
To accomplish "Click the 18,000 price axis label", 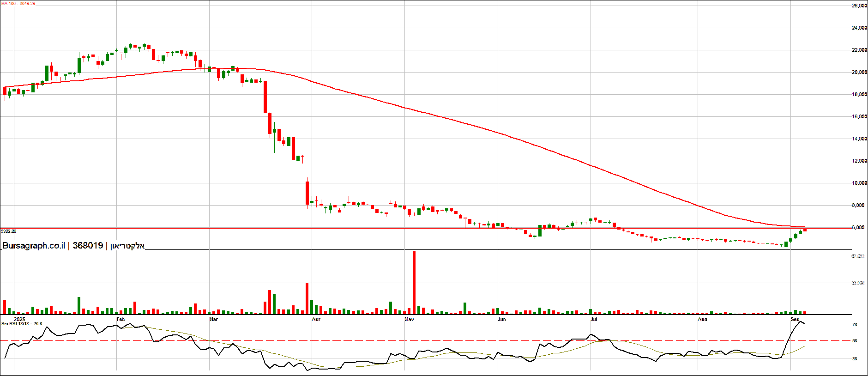I will click(x=859, y=94).
